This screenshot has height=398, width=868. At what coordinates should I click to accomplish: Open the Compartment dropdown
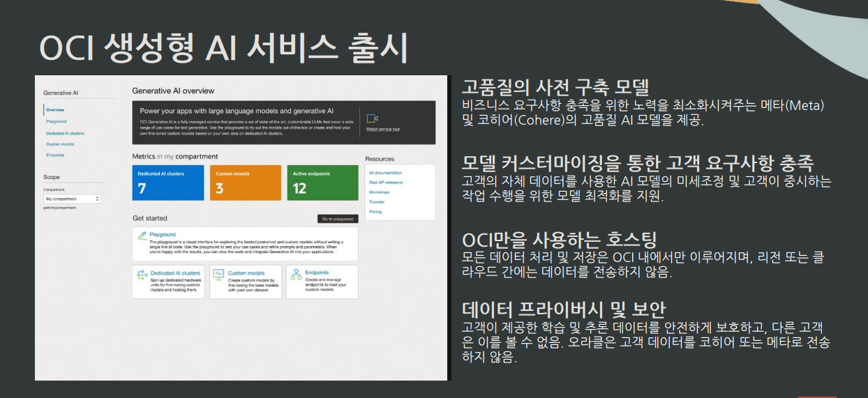(72, 199)
